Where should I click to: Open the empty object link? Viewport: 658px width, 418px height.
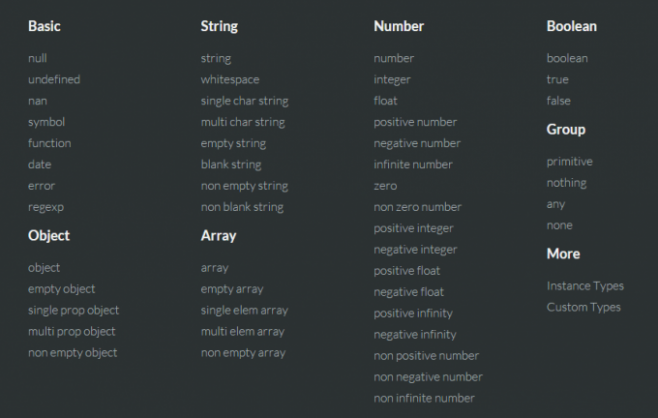point(62,289)
